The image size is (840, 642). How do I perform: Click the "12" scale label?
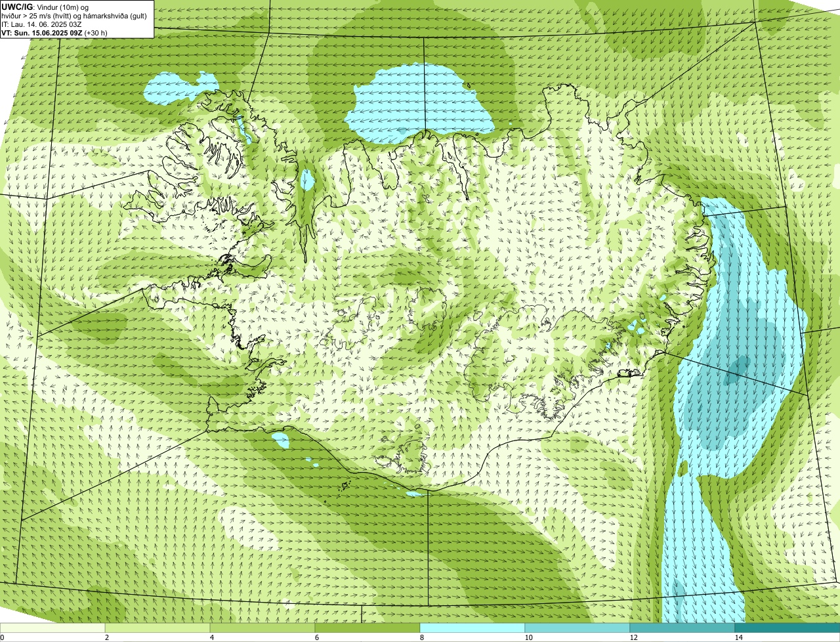pos(633,637)
